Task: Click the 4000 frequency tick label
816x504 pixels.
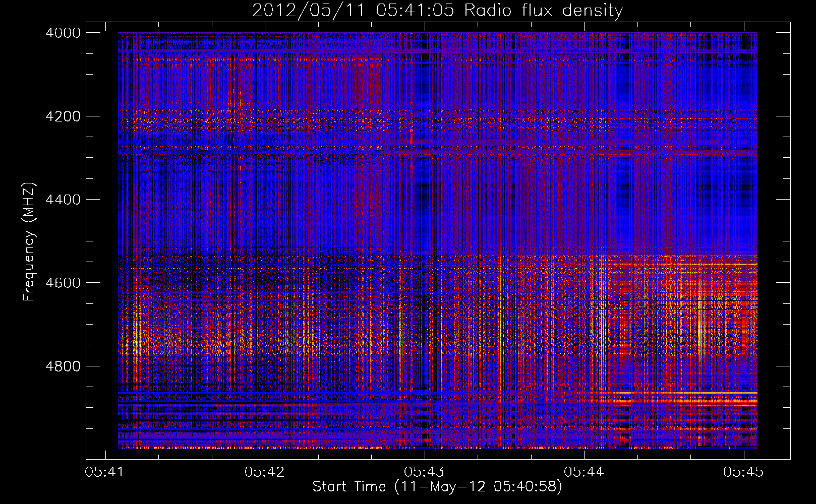Action: click(63, 33)
